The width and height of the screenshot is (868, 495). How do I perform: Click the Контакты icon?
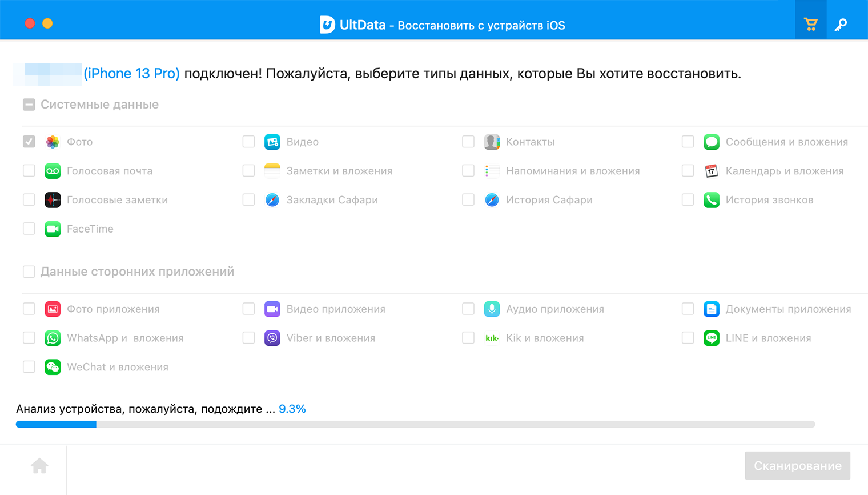point(492,142)
